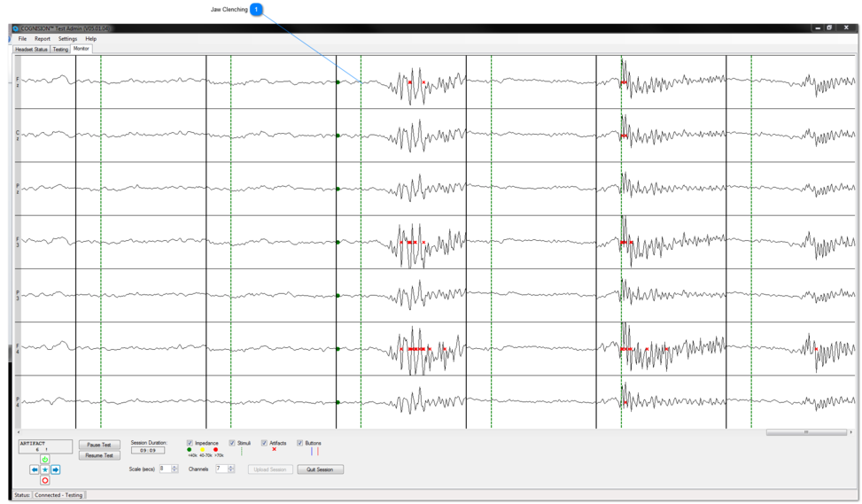Click the red X artifacts legend icon
This screenshot has height=504, width=862.
point(274,450)
